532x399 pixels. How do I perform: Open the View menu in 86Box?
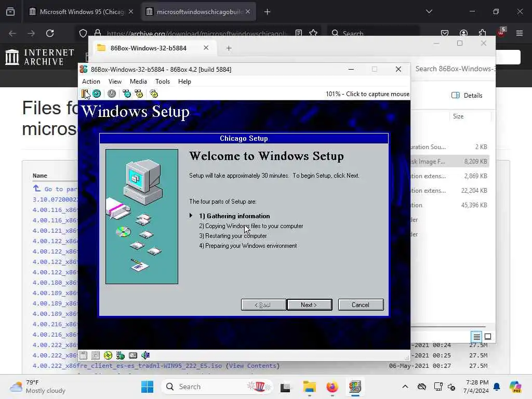point(115,82)
